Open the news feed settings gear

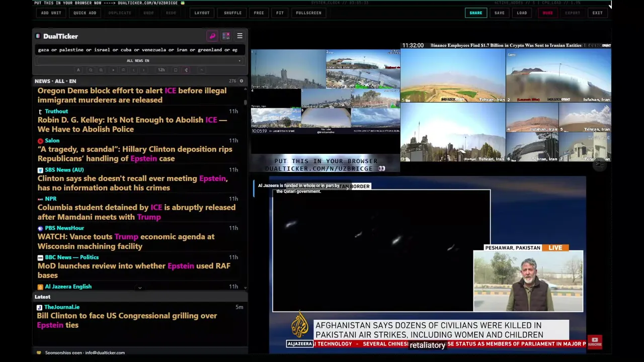[241, 81]
